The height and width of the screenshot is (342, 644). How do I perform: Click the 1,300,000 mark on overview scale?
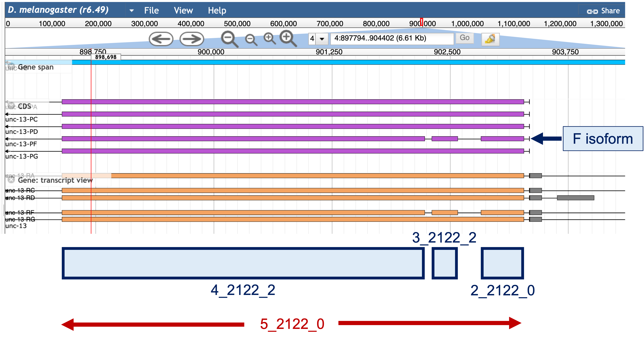(x=606, y=24)
